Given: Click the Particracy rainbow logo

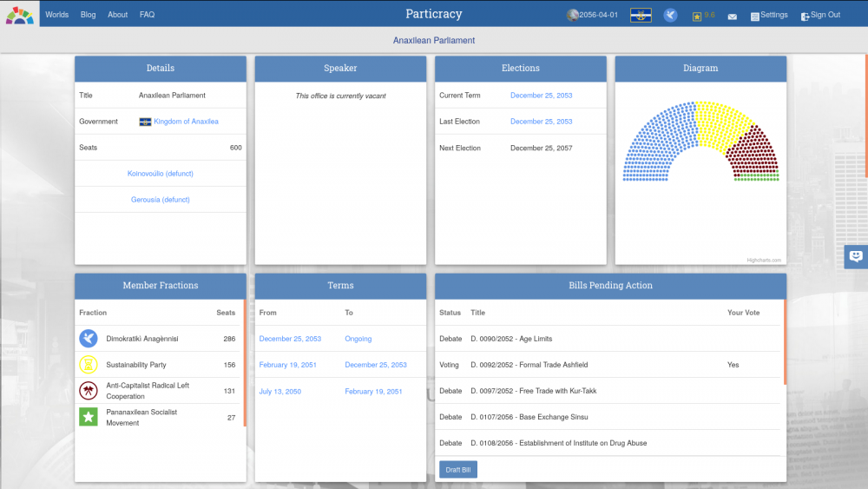Looking at the screenshot, I should (x=19, y=15).
